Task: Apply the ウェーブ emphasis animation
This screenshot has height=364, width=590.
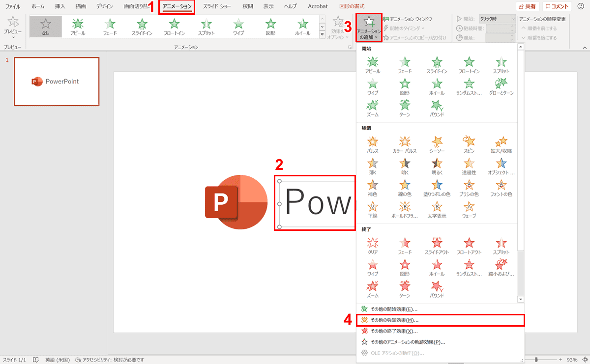Action: [469, 210]
